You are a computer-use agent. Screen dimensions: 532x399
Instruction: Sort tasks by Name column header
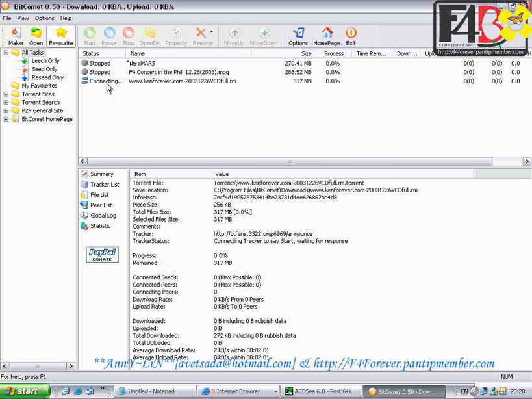(x=188, y=53)
